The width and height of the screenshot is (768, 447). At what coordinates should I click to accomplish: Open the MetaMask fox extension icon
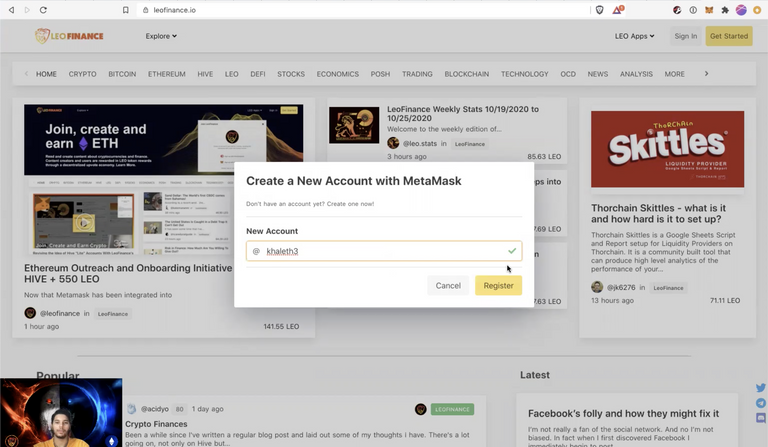[x=709, y=10]
